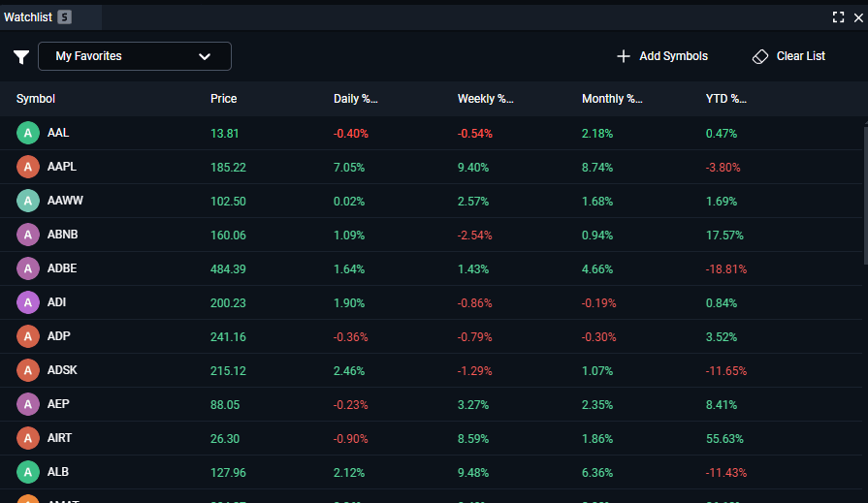Click AAL price 13.81
Viewport: 868px width, 503px height.
(x=225, y=134)
